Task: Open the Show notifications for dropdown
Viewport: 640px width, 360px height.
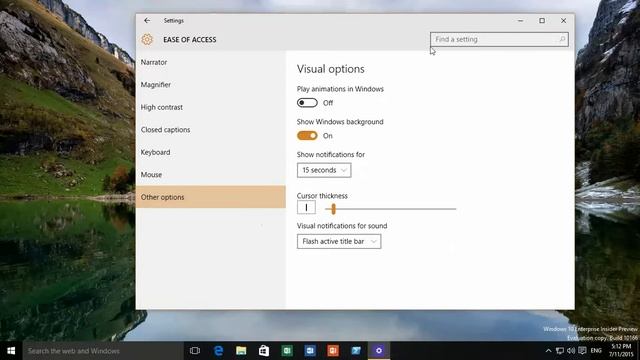Action: coord(324,170)
